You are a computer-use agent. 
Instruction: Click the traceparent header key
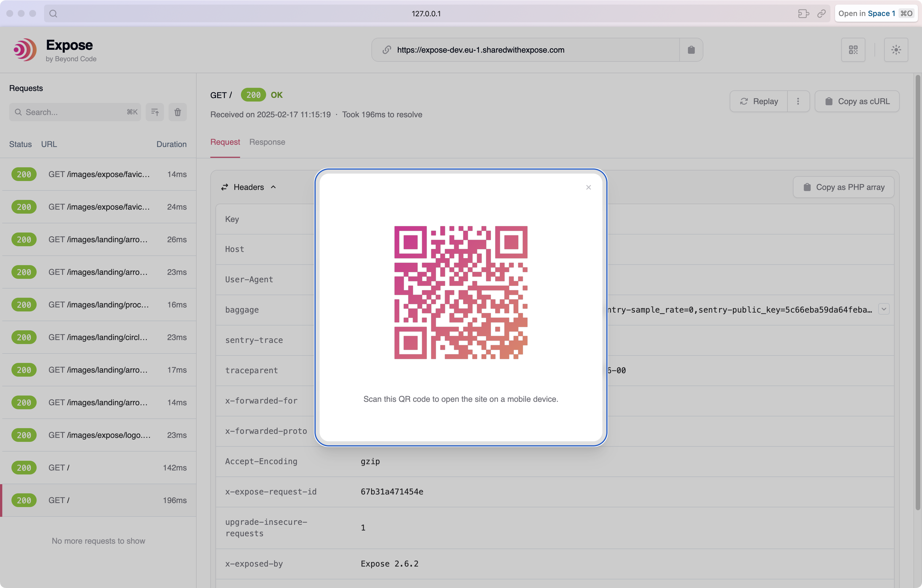(251, 370)
